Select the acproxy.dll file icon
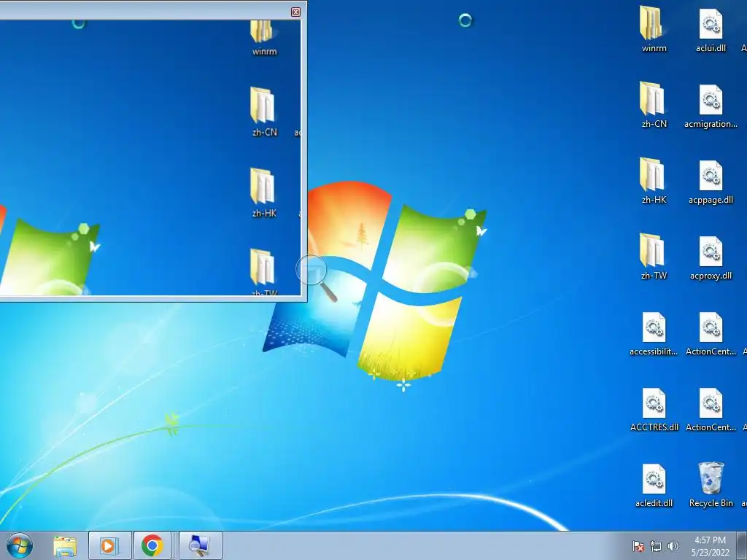 tap(711, 257)
